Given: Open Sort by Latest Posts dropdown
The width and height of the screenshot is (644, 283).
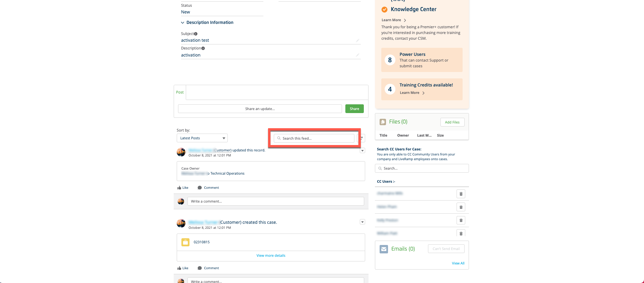Looking at the screenshot, I should (x=202, y=138).
